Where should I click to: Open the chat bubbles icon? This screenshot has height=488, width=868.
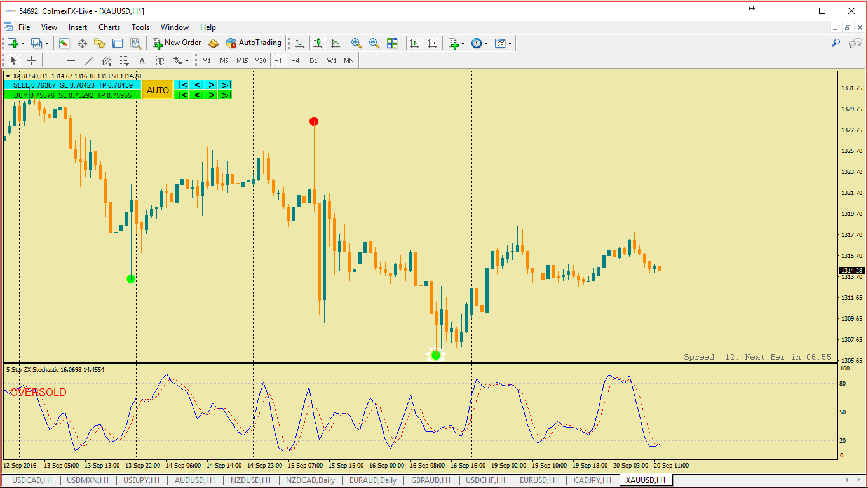(855, 43)
